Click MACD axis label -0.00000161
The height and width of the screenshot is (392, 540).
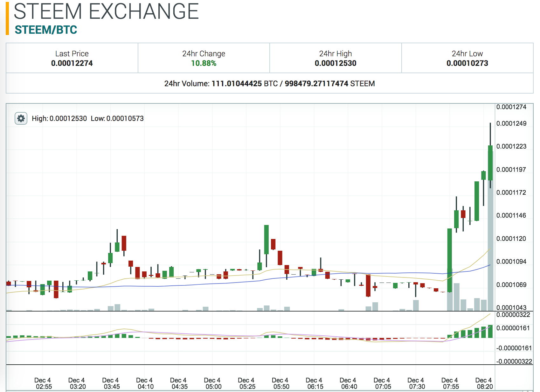(514, 348)
